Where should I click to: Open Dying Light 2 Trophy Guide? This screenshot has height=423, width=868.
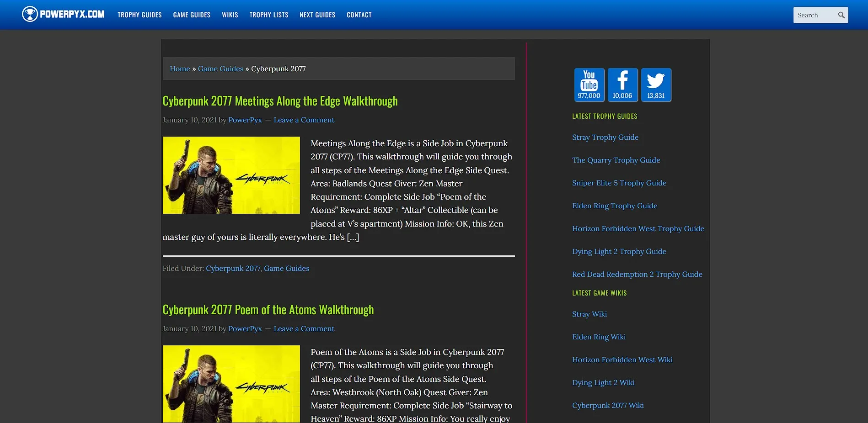pos(619,251)
